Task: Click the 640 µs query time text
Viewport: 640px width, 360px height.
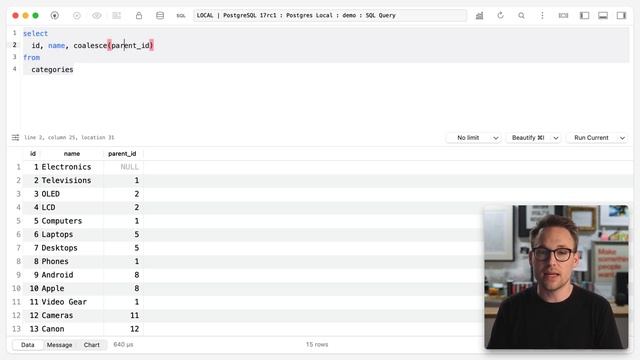Action: click(123, 345)
